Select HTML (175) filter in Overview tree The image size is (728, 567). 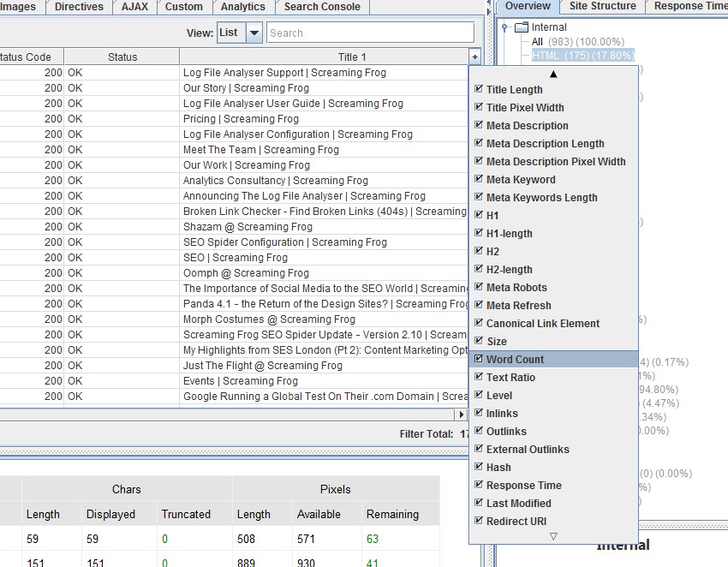(582, 55)
